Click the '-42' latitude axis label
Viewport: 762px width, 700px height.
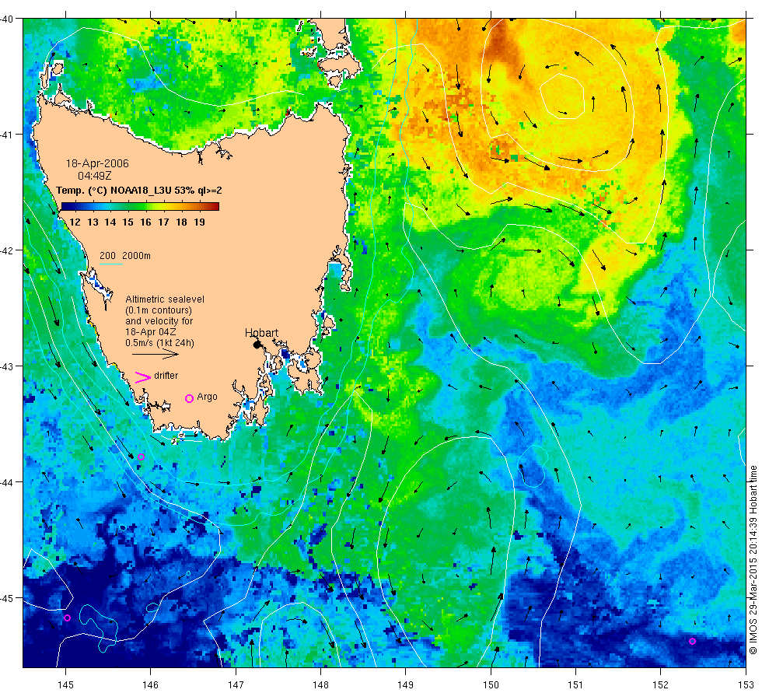7,250
